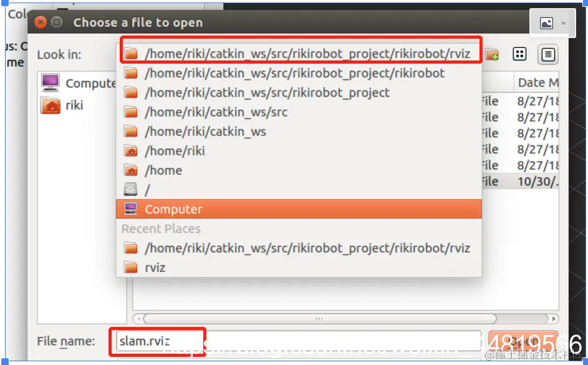Choose /home/riki/catkin_ws/src/rikirobot_project entry
588x365 pixels.
click(x=299, y=92)
